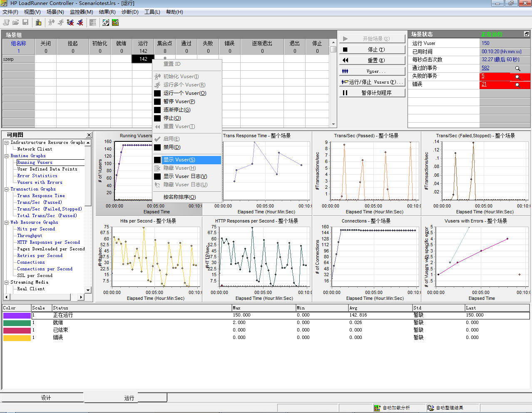Choose 运行一个 Vuser(O) in context menu
This screenshot has width=532, height=413.
186,93
